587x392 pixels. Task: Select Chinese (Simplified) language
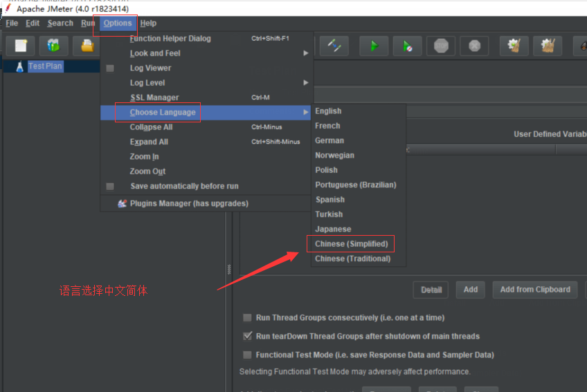coord(359,244)
